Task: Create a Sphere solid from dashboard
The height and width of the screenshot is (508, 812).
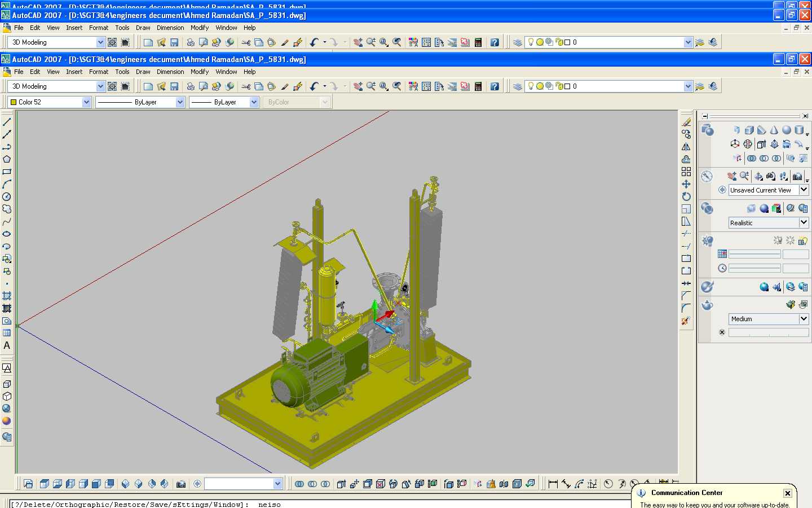Action: point(787,130)
